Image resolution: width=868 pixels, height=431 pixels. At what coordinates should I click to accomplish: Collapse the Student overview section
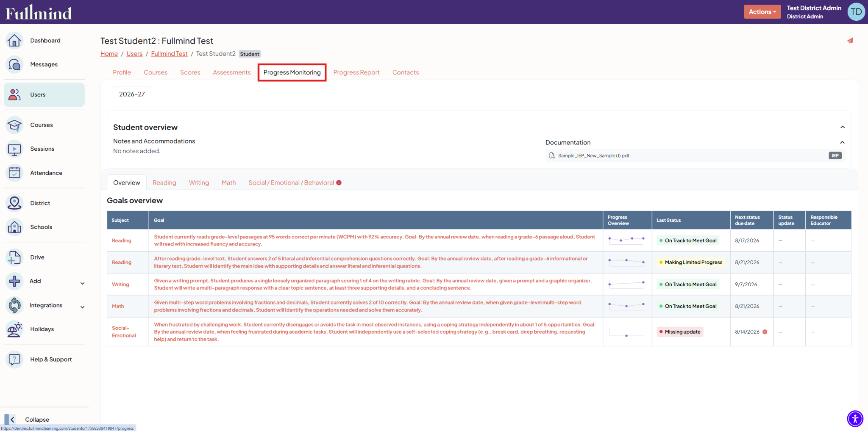point(843,127)
